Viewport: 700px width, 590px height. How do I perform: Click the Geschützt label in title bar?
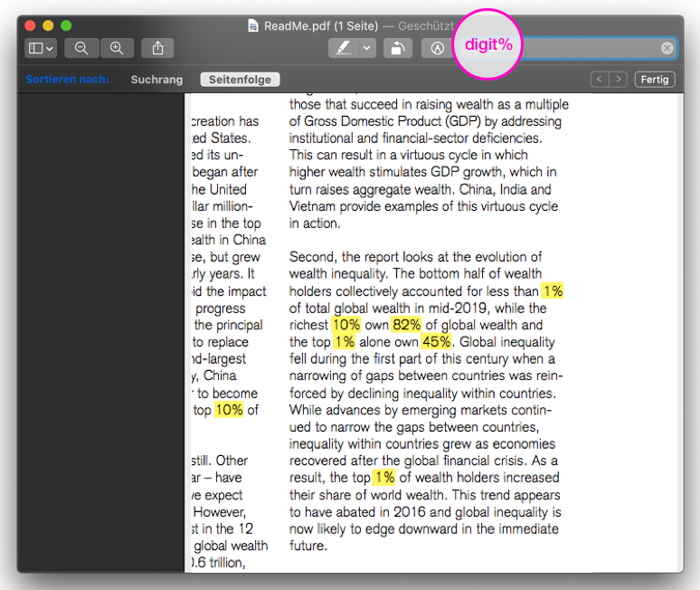tap(426, 26)
